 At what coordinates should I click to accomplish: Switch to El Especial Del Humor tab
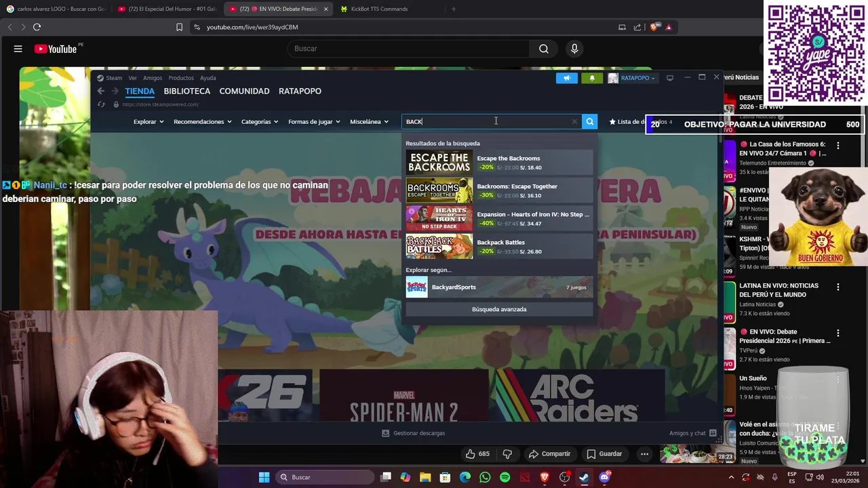tap(167, 9)
